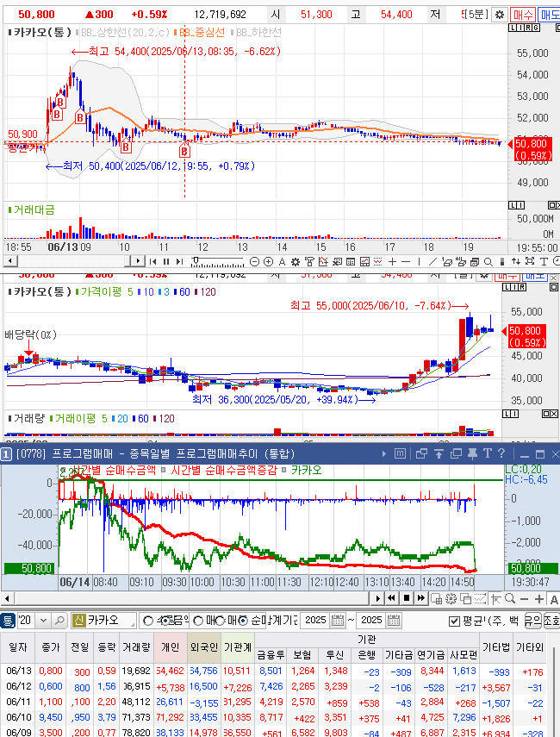The image size is (560, 737).
Task: Click plus zoom icon in program chart toolbar
Action: (x=539, y=599)
